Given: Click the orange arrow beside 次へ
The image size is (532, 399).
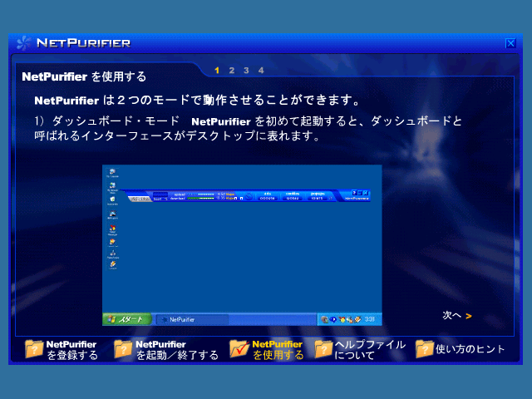Looking at the screenshot, I should (469, 316).
